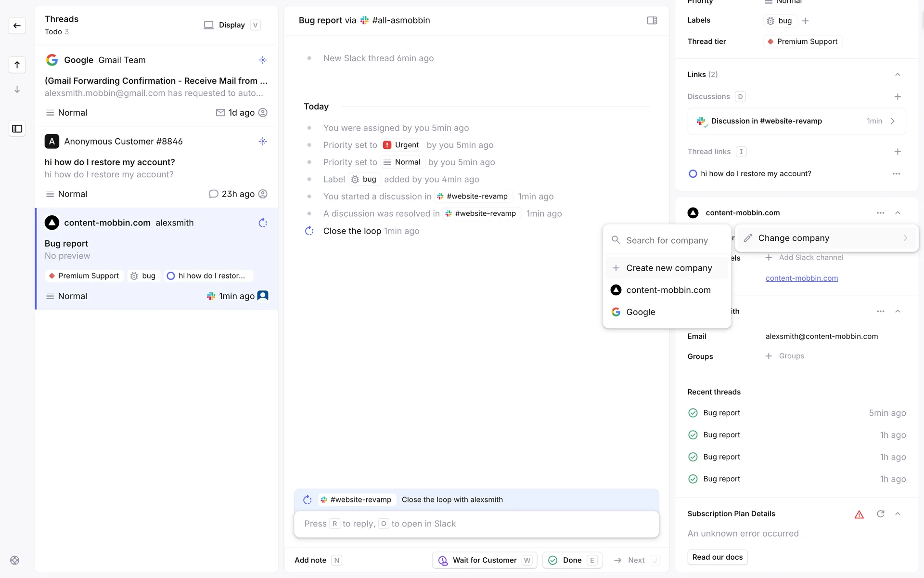924x578 pixels.
Task: Toggle the left sidebar panel icon
Action: point(17,129)
